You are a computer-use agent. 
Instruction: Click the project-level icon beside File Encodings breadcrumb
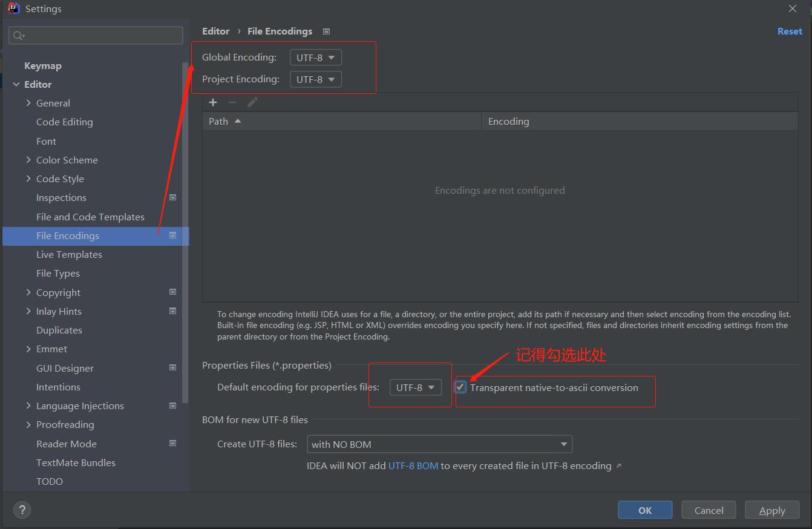pos(327,31)
